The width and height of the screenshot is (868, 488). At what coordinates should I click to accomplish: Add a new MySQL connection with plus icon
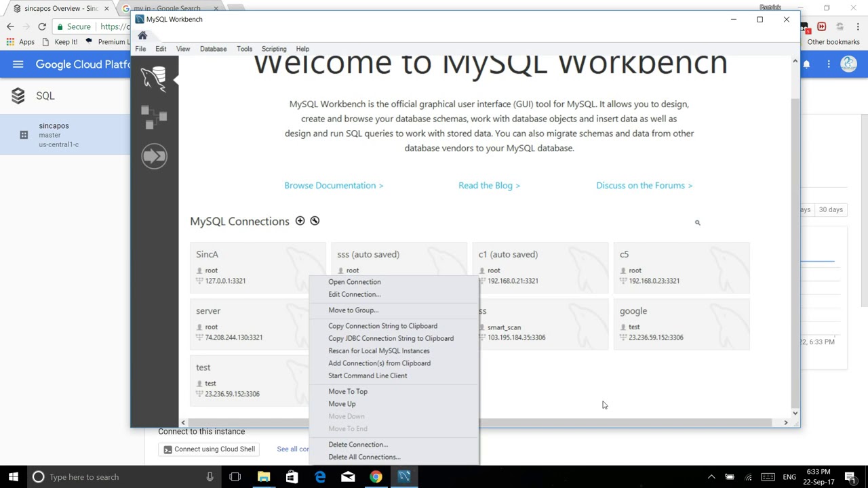[300, 221]
